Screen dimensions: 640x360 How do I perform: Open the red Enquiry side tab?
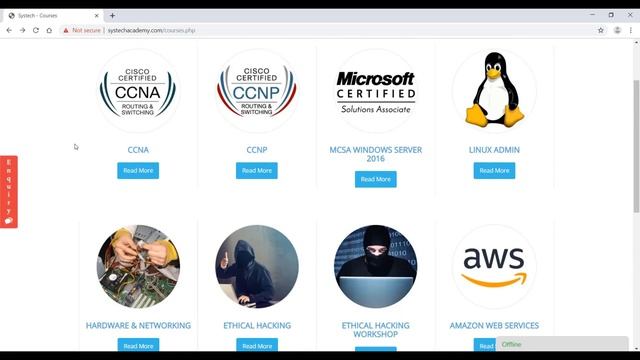(x=9, y=192)
